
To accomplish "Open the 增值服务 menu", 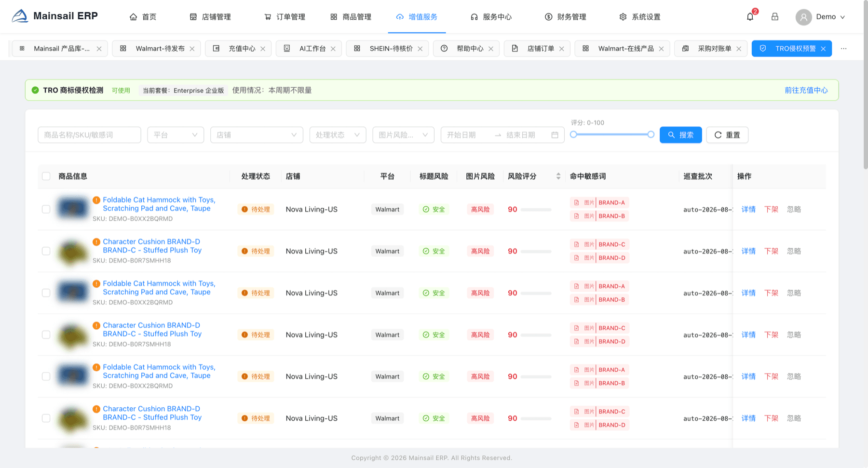I will coord(417,17).
